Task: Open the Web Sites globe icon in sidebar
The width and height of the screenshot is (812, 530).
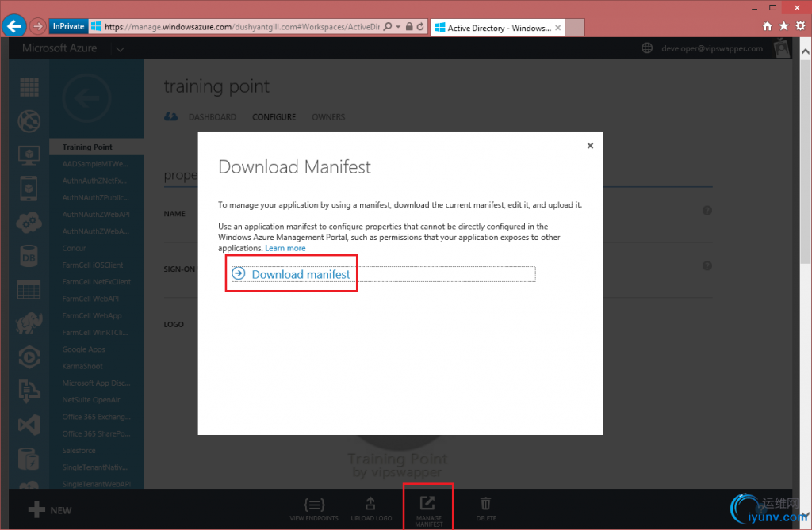Action: [x=29, y=121]
